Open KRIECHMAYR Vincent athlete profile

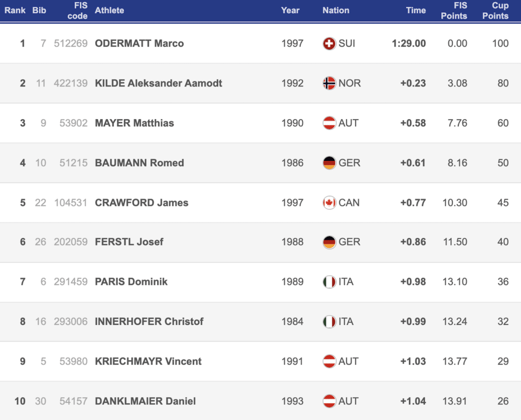coord(148,361)
